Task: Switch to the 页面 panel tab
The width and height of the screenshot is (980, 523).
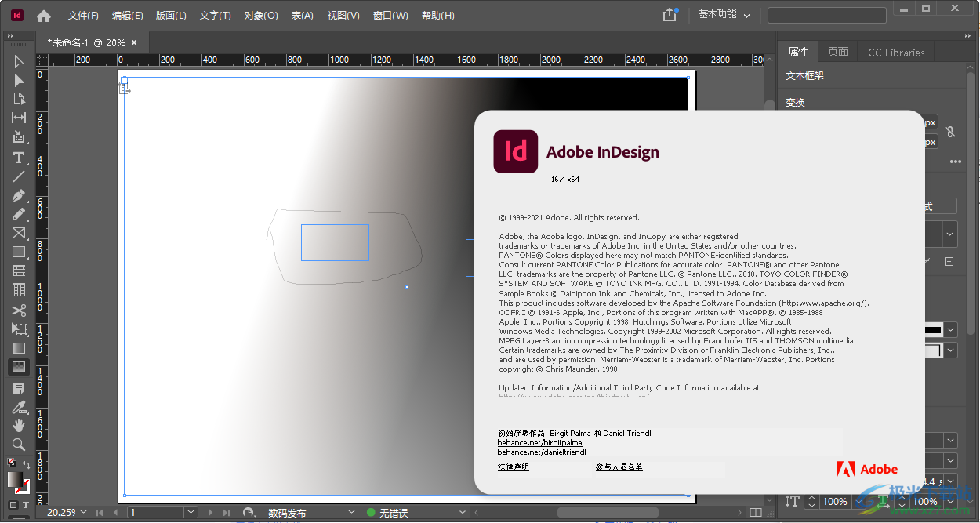Action: pyautogui.click(x=838, y=52)
